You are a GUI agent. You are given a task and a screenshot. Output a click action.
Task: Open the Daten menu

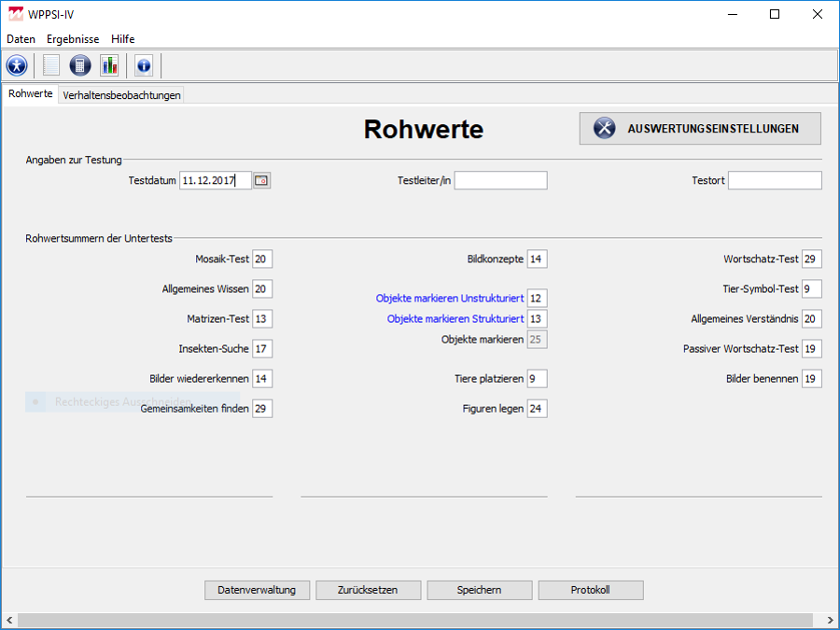click(x=21, y=39)
